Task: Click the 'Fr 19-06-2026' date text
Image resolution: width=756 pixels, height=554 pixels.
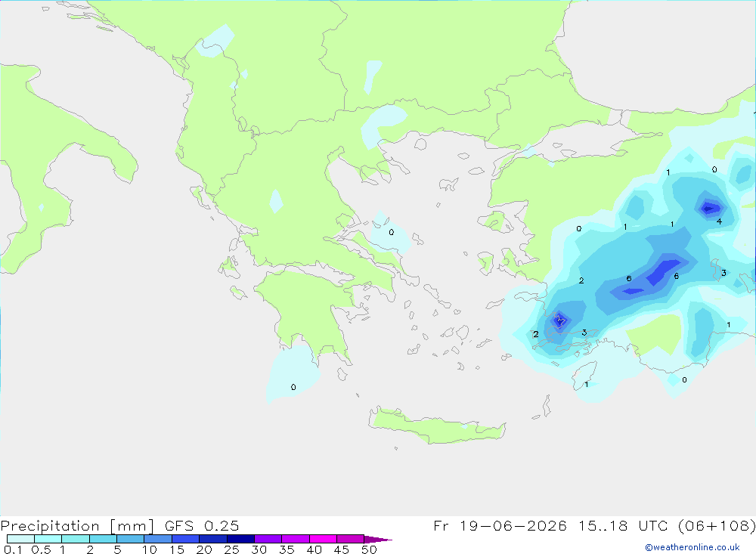Action: 500,525
